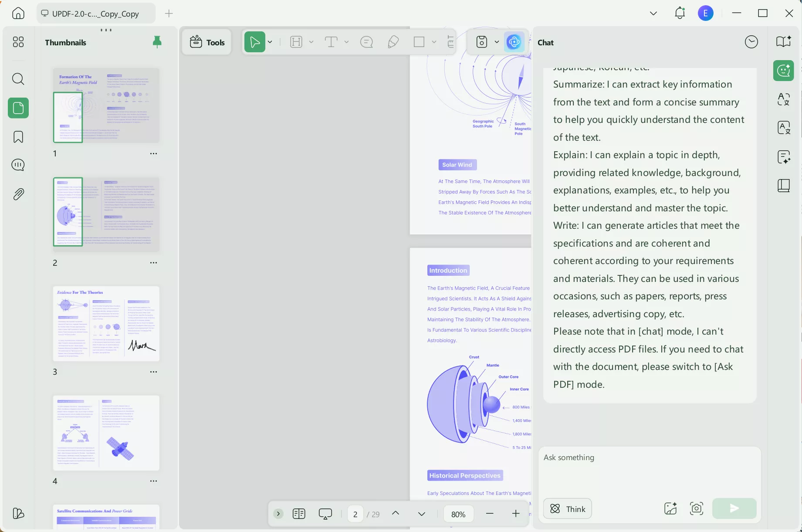Open the 80% zoom level dropdown

(x=458, y=514)
